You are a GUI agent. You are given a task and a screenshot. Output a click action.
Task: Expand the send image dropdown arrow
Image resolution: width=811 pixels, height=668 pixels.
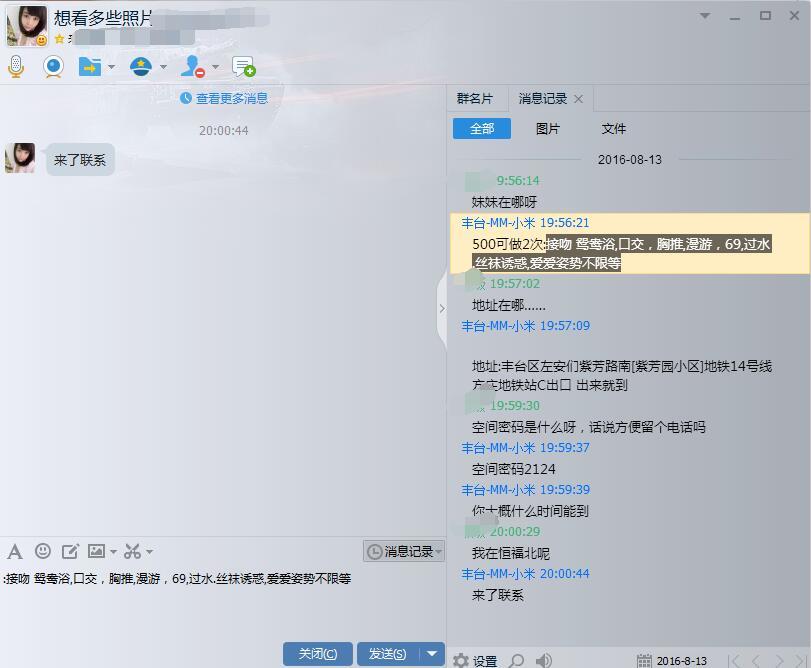pyautogui.click(x=113, y=552)
